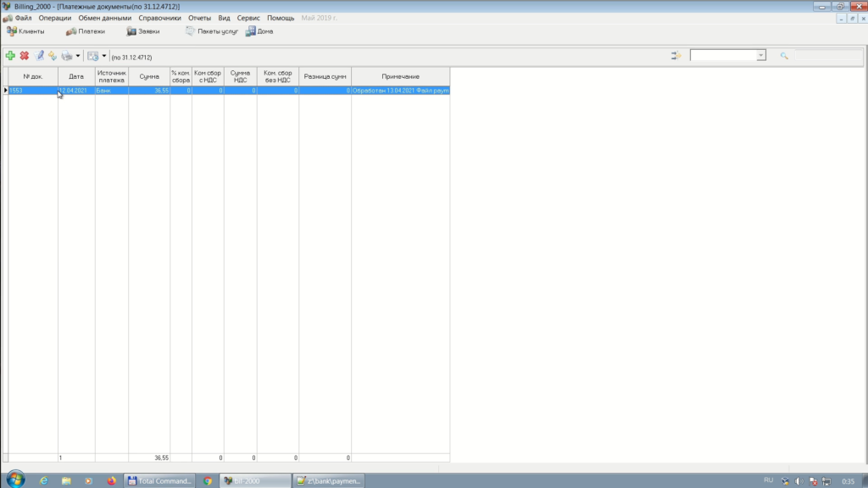Click the Заявки toolbar button
Viewport: 868px width, 488px height.
143,31
